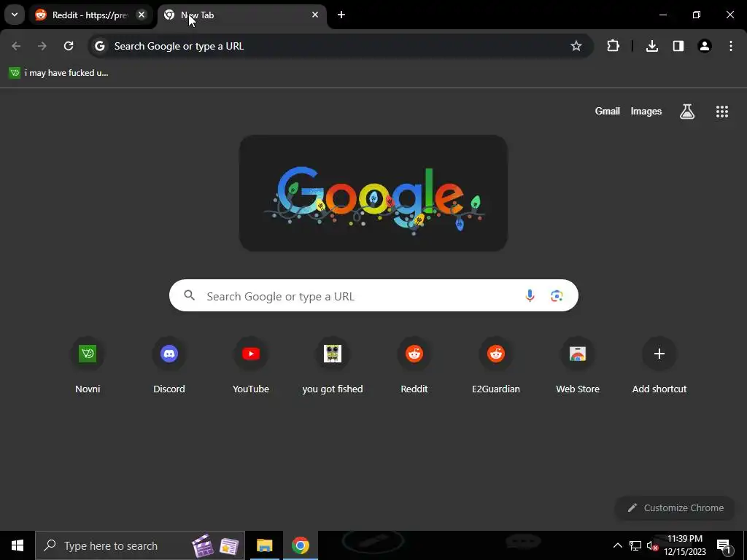The height and width of the screenshot is (560, 747).
Task: Open the E2Guardian shortcut
Action: coord(496,367)
